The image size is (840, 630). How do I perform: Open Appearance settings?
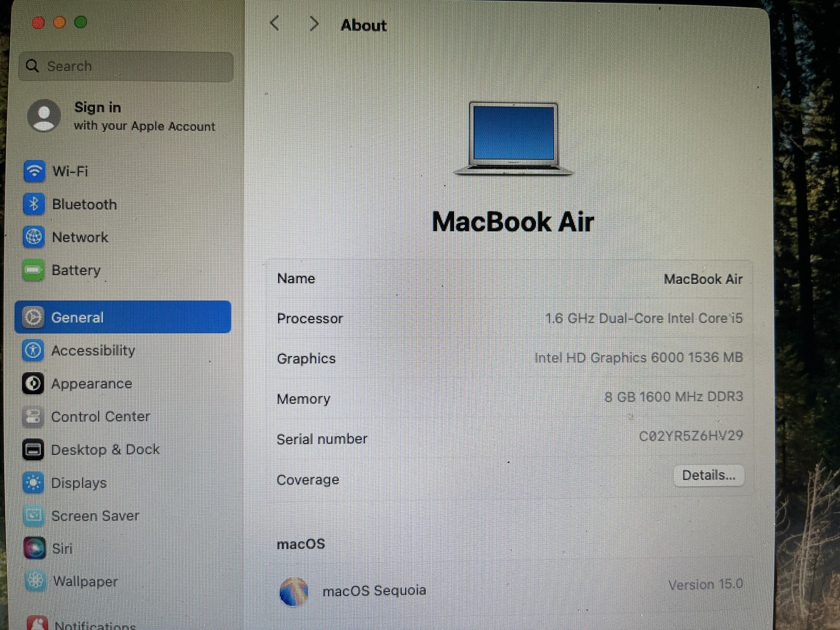point(123,384)
